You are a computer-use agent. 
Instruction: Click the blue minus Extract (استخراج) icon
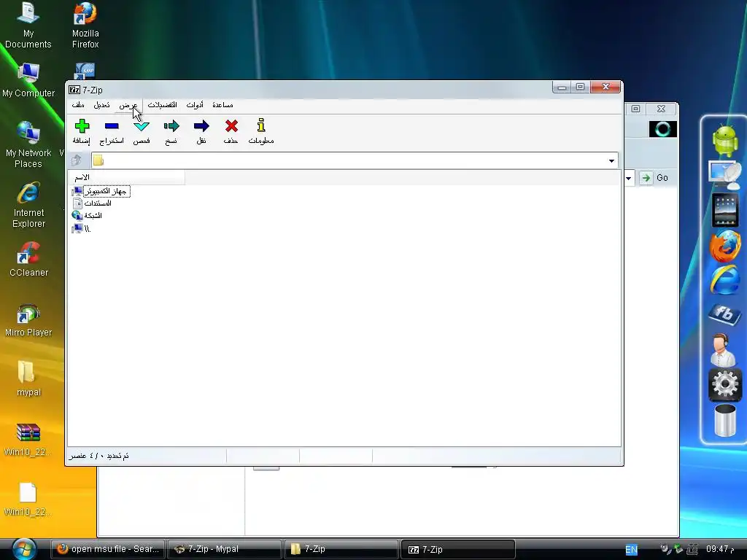tap(112, 126)
